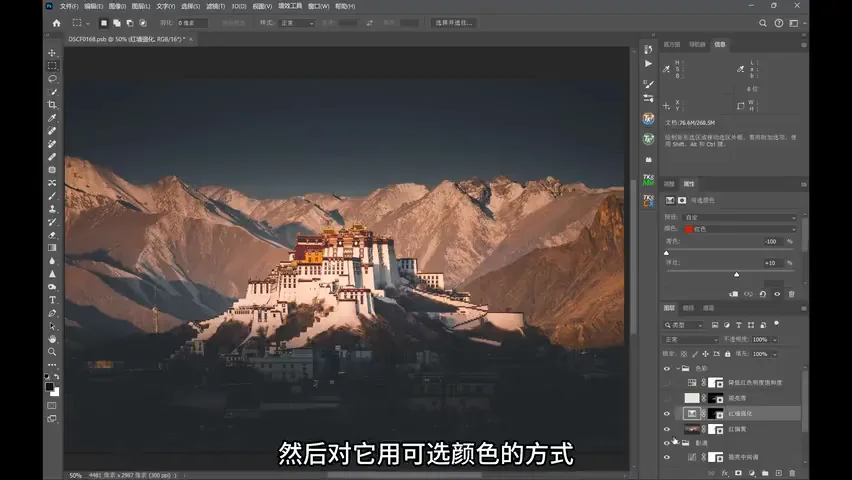Toggle the lock all padlock icon

coord(728,354)
